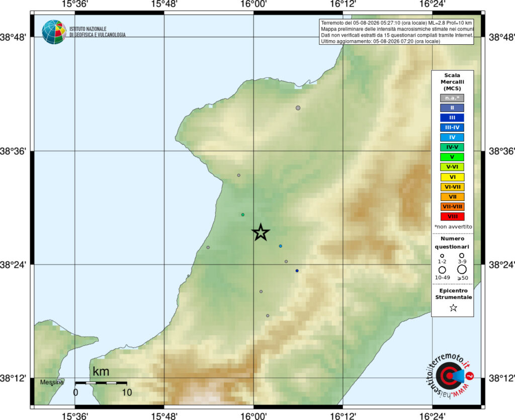Click the orange VII intensity legend swatch

point(452,197)
